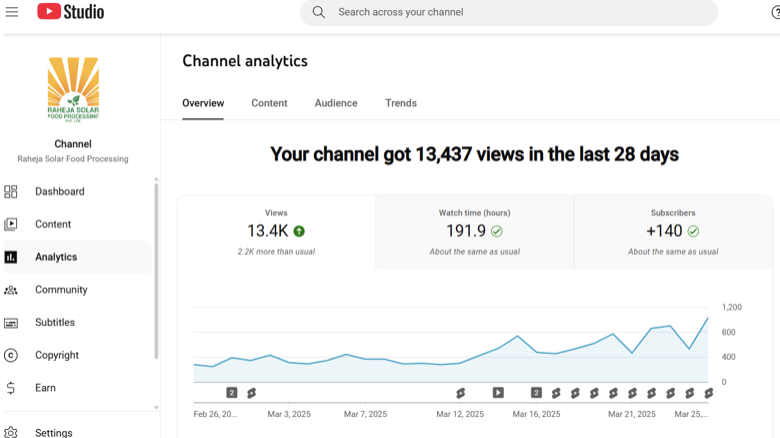The width and height of the screenshot is (780, 438).
Task: Click the check icon beside 191.9
Action: click(x=497, y=231)
